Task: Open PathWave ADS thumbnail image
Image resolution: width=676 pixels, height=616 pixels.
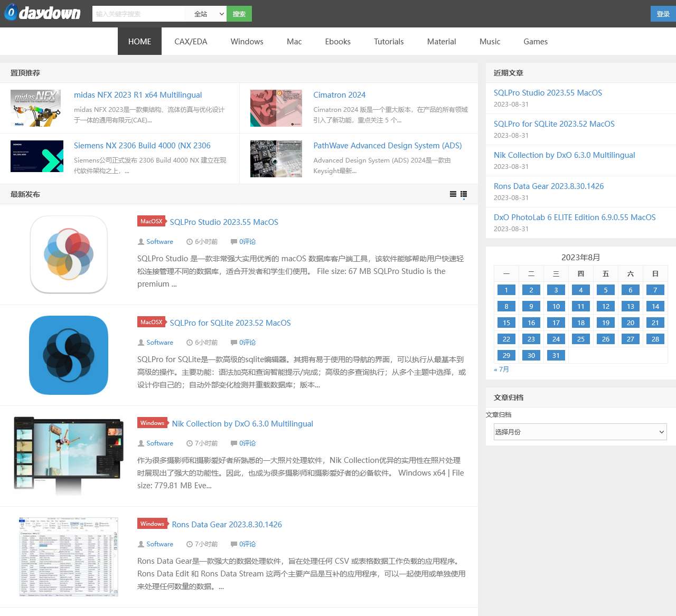Action: [x=276, y=159]
